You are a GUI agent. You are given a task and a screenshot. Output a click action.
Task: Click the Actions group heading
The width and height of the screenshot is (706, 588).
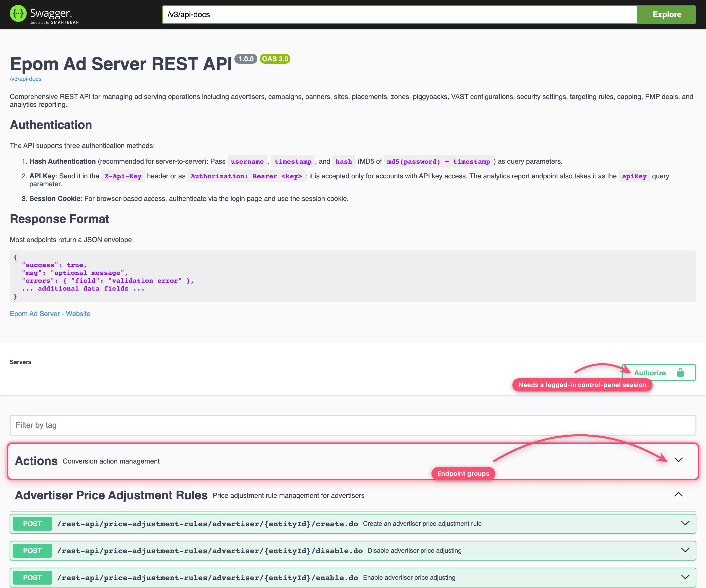tap(36, 461)
